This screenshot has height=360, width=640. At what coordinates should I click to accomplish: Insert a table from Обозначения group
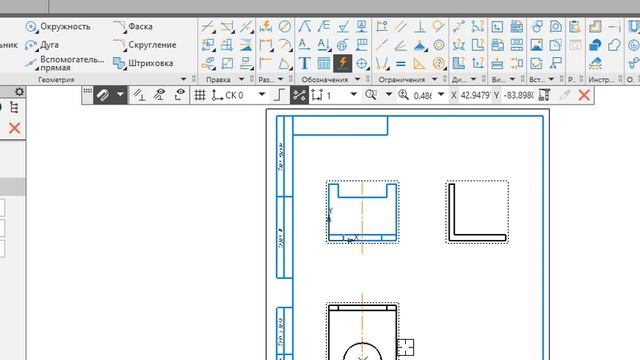324,63
